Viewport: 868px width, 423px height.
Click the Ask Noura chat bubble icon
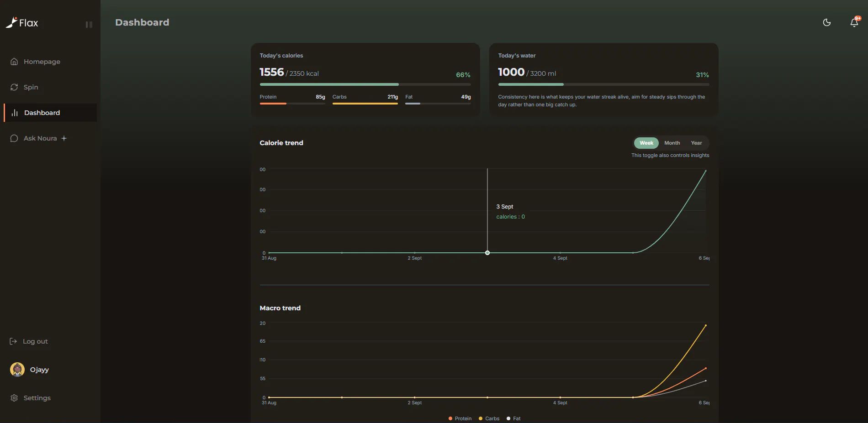(x=14, y=138)
